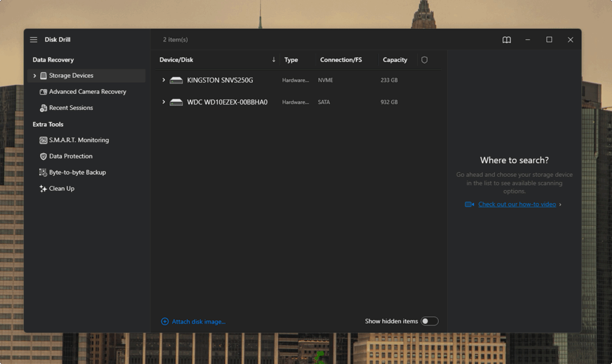Click the S.M.A.R.T. Monitoring icon
Screen dimensions: 612x364
pos(43,140)
